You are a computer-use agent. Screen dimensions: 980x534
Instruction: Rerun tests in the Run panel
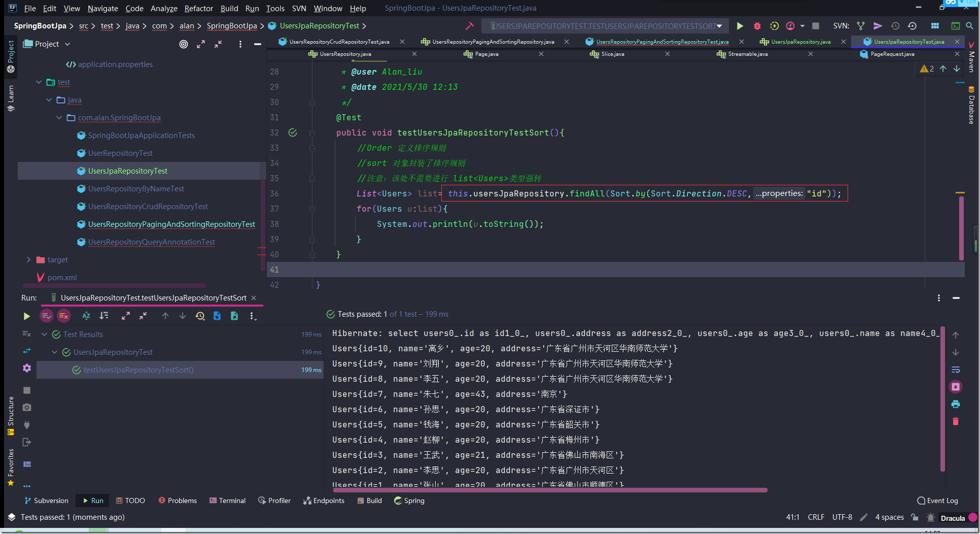[26, 316]
